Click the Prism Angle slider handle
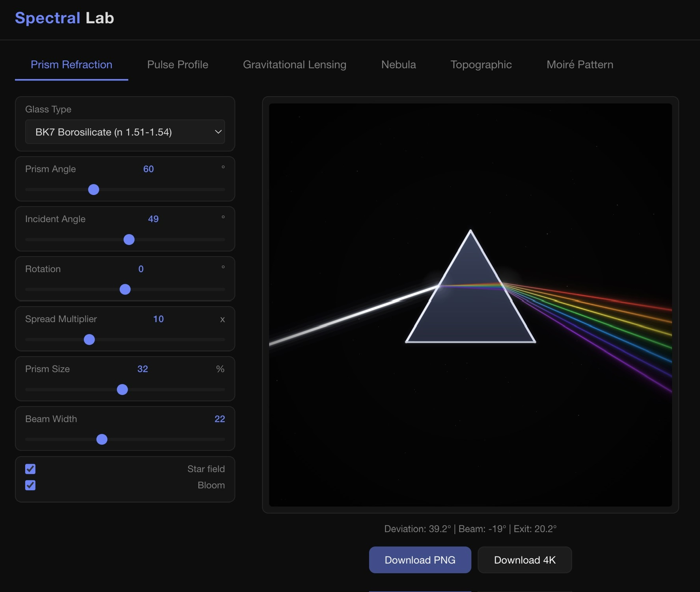This screenshot has height=592, width=700. pyautogui.click(x=93, y=189)
